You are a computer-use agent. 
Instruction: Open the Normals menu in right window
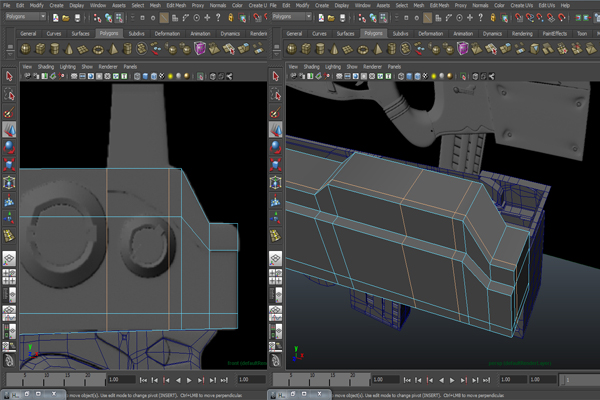[x=480, y=5]
